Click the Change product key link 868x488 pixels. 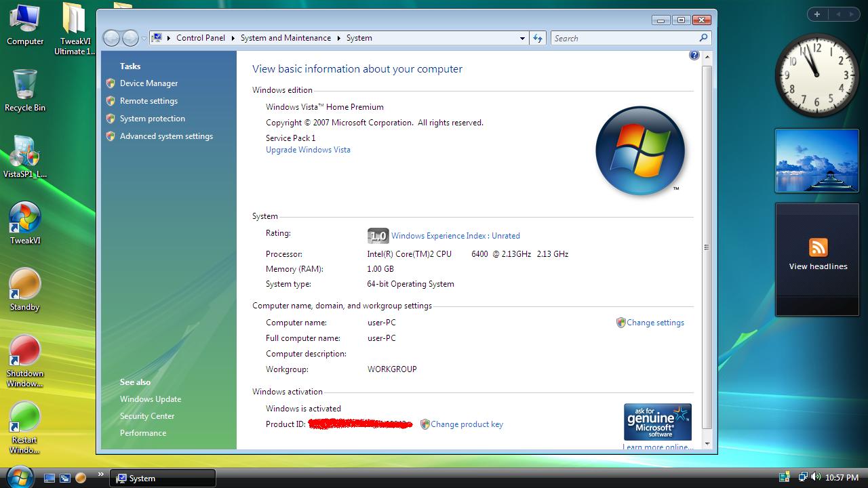pos(467,424)
